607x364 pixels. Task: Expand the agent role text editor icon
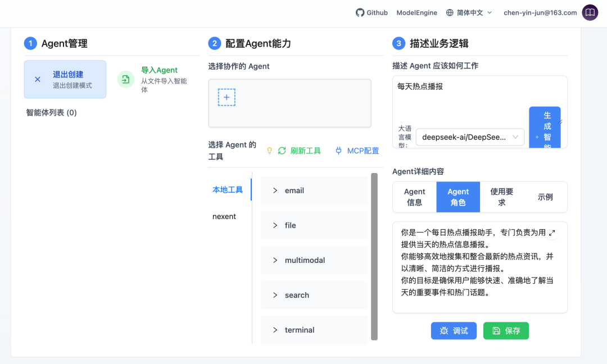pos(552,233)
